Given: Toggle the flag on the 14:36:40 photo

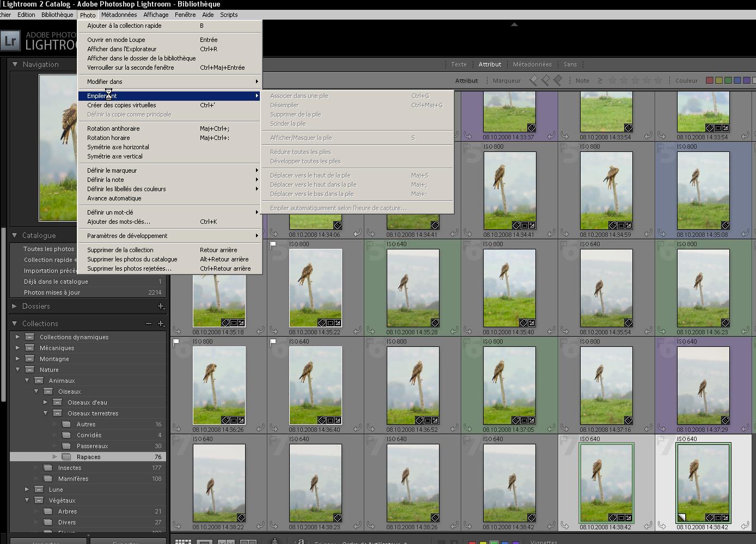Looking at the screenshot, I should [x=273, y=342].
